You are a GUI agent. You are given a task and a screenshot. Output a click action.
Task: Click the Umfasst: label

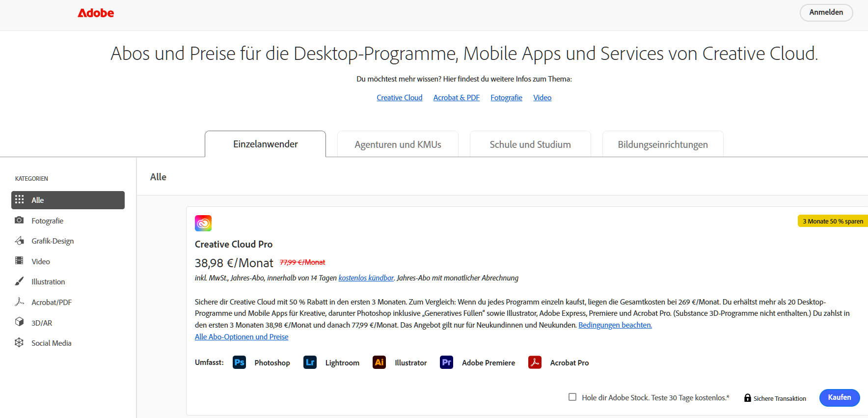209,362
